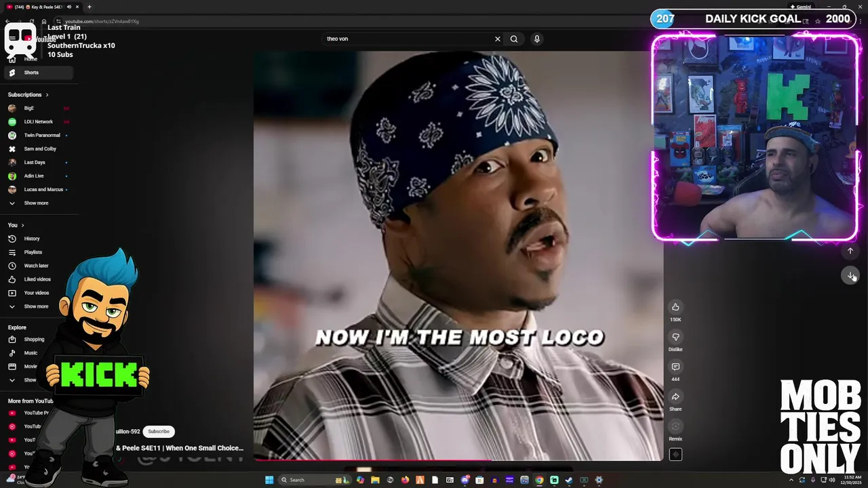868x488 pixels.
Task: Expand the Subscriptions section chevron
Action: 47,95
